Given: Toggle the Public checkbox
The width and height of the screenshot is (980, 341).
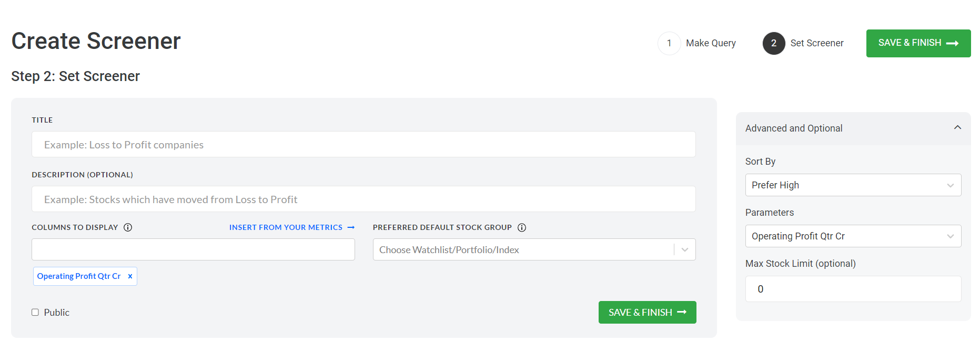Looking at the screenshot, I should pyautogui.click(x=35, y=312).
